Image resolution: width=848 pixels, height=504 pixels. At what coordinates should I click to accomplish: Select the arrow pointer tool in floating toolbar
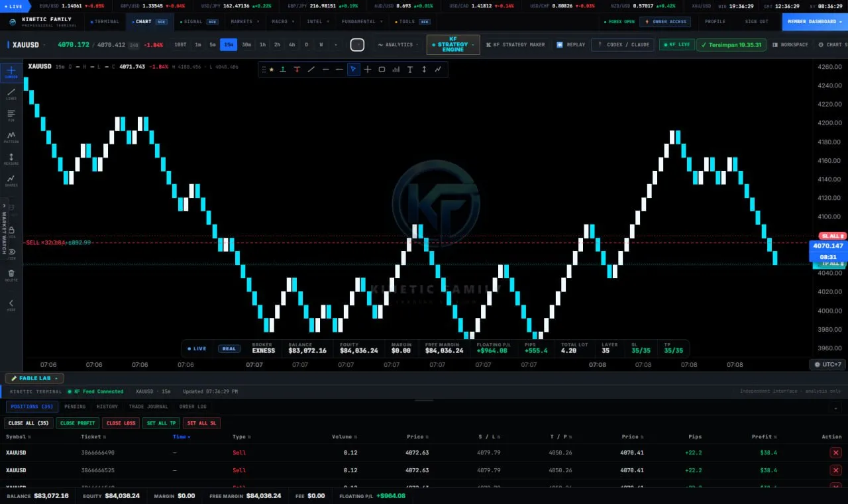(354, 70)
